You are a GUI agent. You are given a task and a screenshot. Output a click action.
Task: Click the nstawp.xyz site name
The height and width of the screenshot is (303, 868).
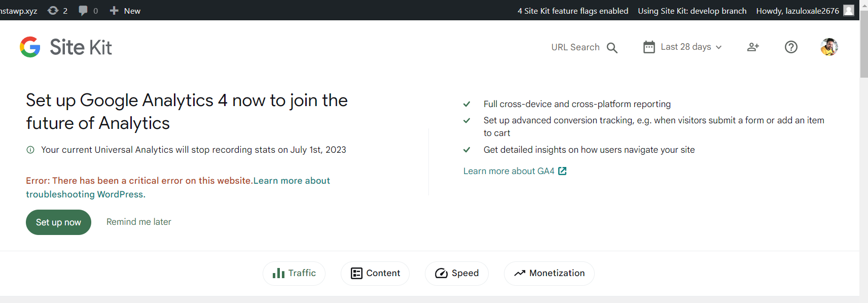point(19,11)
